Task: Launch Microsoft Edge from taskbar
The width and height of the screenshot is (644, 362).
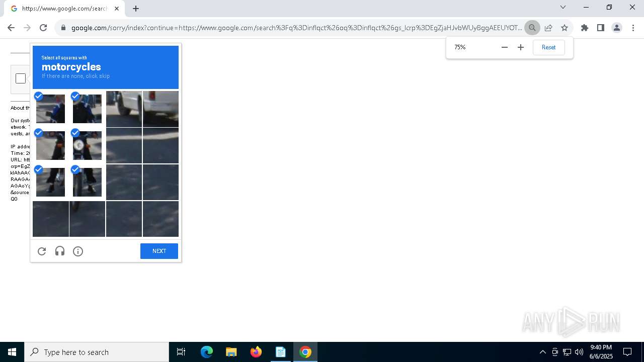Action: click(x=207, y=352)
